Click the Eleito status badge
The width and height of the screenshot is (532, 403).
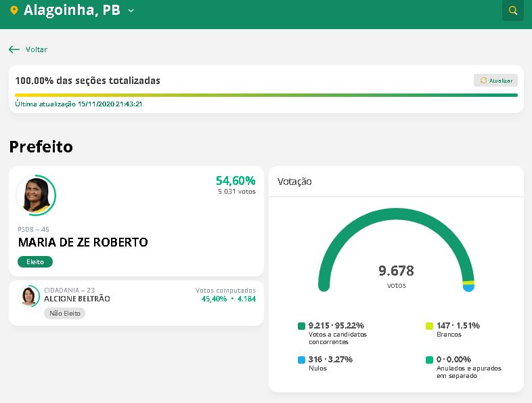tap(35, 261)
